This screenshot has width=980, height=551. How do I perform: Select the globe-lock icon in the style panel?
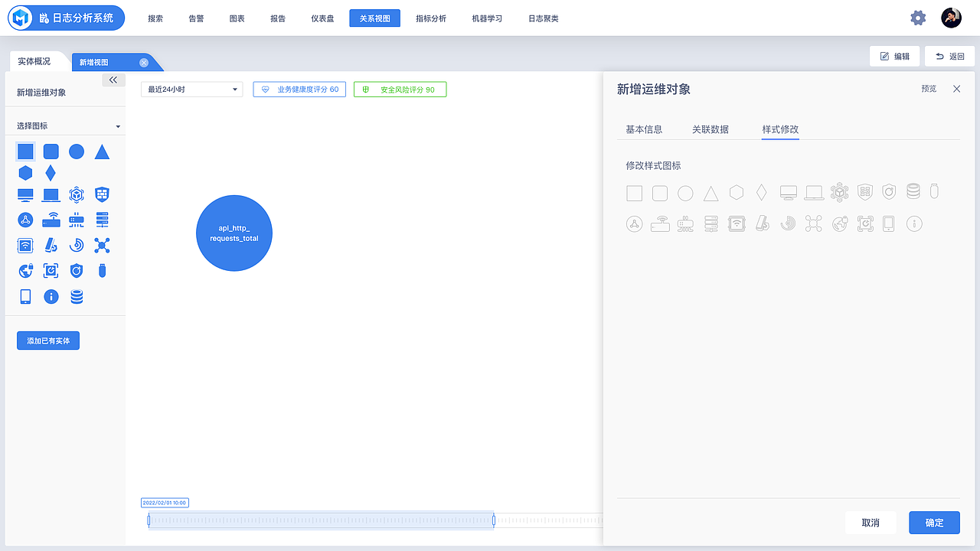click(x=839, y=223)
